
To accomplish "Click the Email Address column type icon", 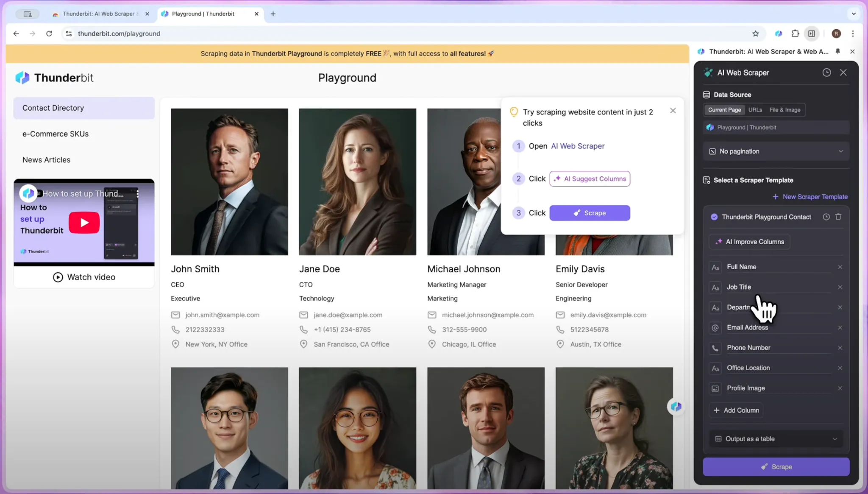I will click(715, 328).
